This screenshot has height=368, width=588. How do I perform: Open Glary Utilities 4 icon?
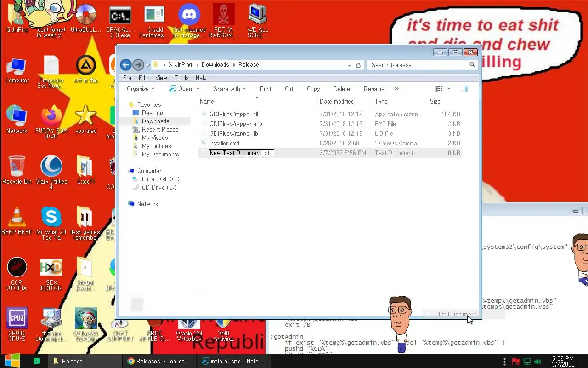coord(51,173)
